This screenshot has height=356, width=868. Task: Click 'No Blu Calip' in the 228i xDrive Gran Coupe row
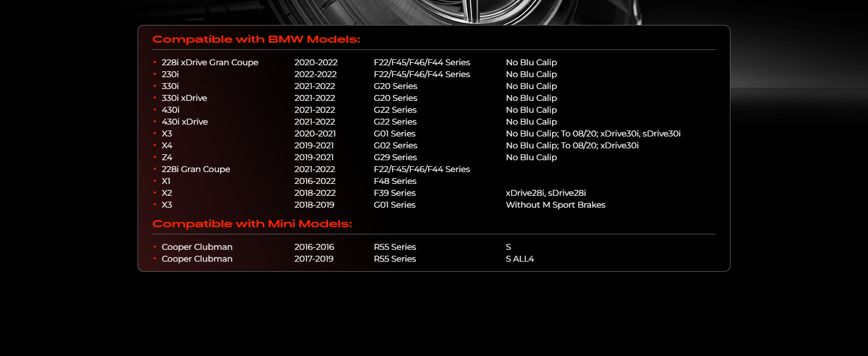point(531,62)
